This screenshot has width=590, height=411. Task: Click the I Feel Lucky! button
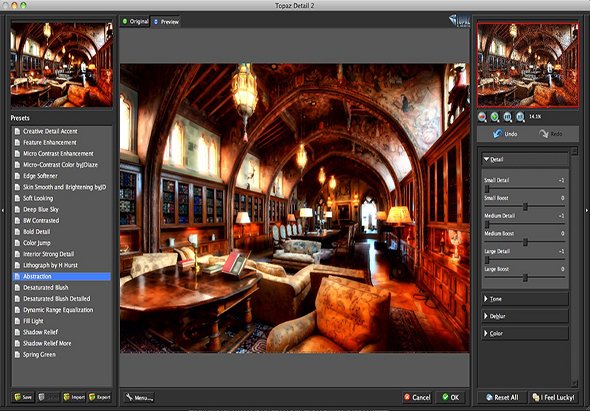tap(553, 397)
